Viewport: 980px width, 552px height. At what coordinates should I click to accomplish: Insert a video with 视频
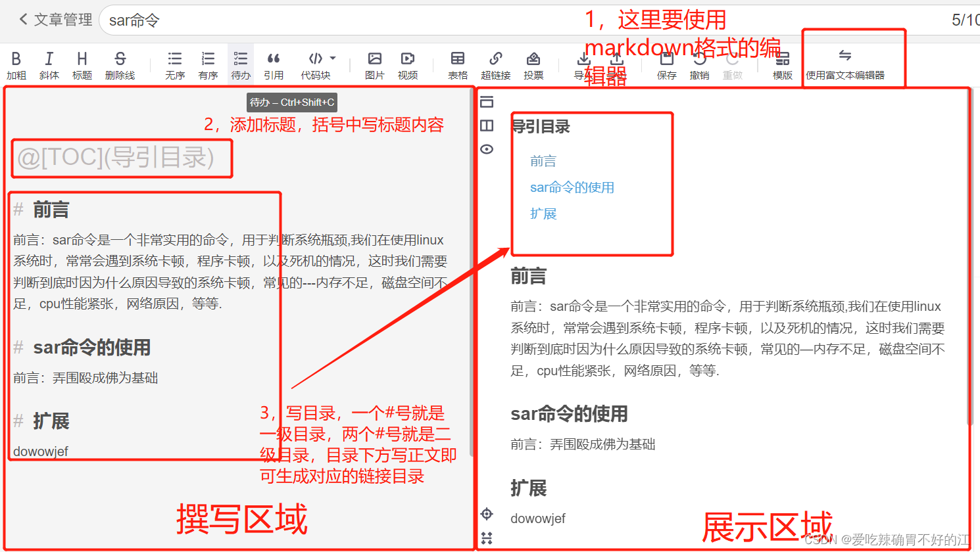[x=408, y=66]
